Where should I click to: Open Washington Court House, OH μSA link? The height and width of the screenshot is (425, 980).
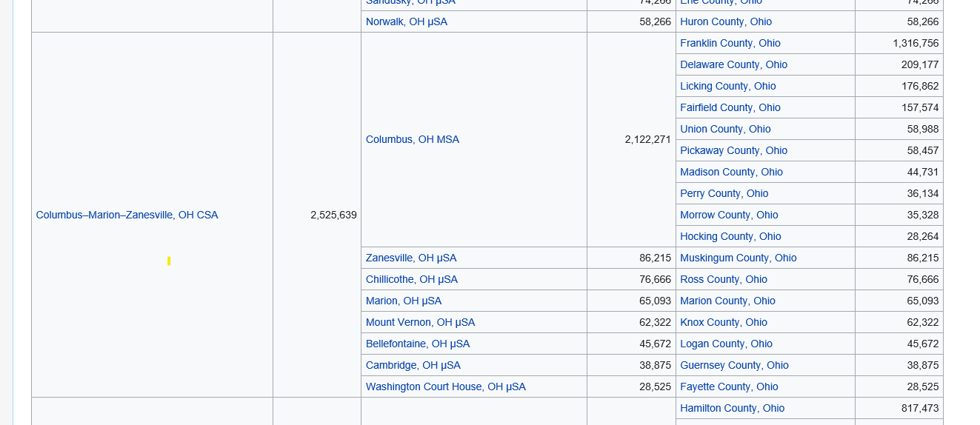point(446,386)
